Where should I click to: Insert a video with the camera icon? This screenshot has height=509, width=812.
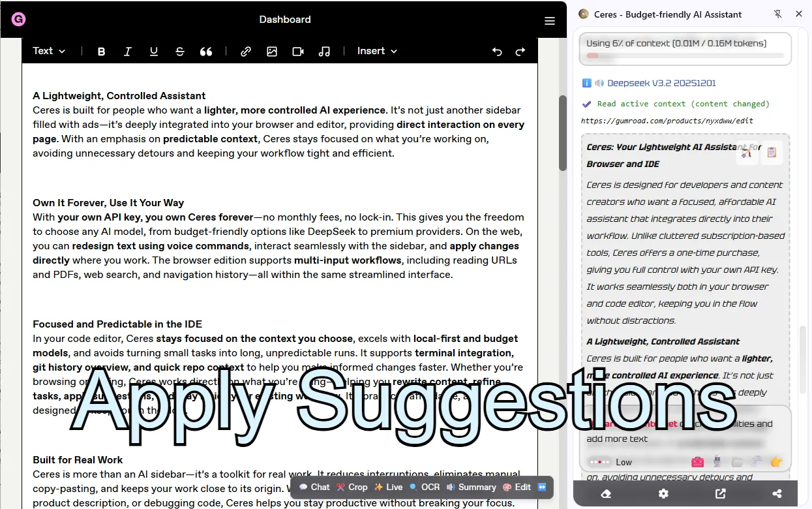pos(298,51)
